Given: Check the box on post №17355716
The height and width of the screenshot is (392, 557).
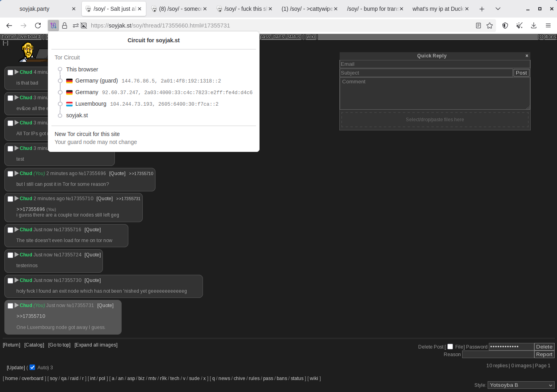Looking at the screenshot, I should [10, 230].
